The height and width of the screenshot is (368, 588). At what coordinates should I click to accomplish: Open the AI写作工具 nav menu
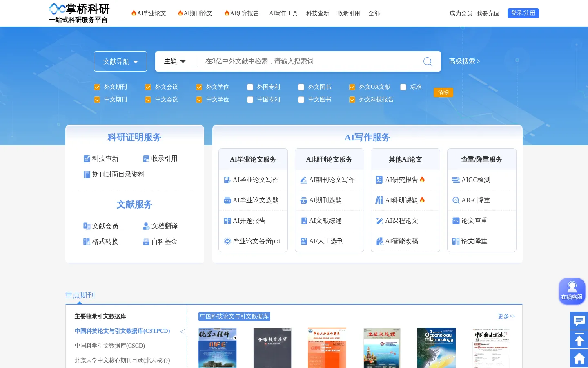coord(283,13)
